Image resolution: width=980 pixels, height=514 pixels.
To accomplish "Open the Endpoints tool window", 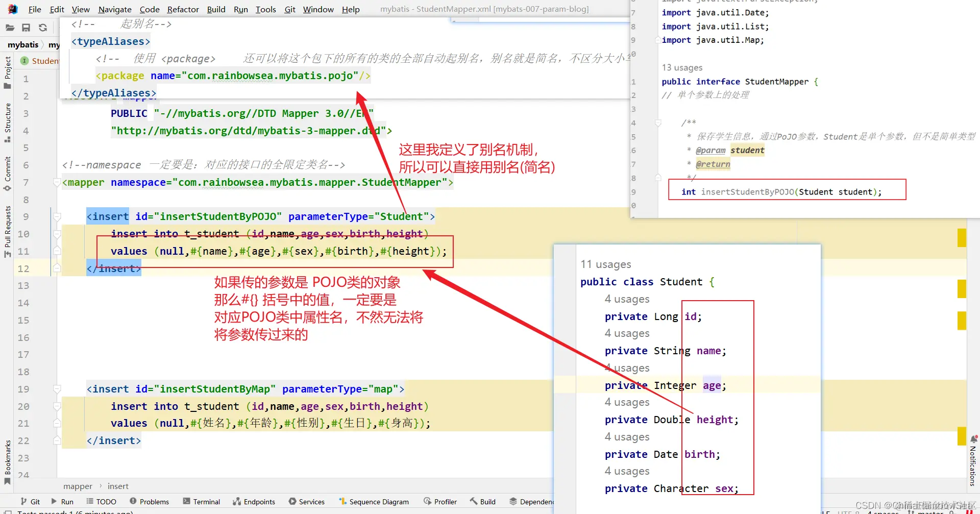I will tap(254, 502).
